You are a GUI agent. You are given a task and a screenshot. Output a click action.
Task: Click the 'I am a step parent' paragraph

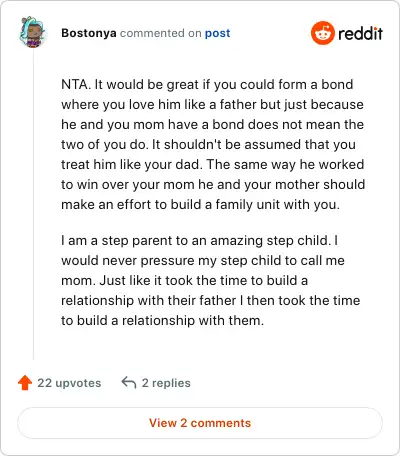[x=211, y=280]
